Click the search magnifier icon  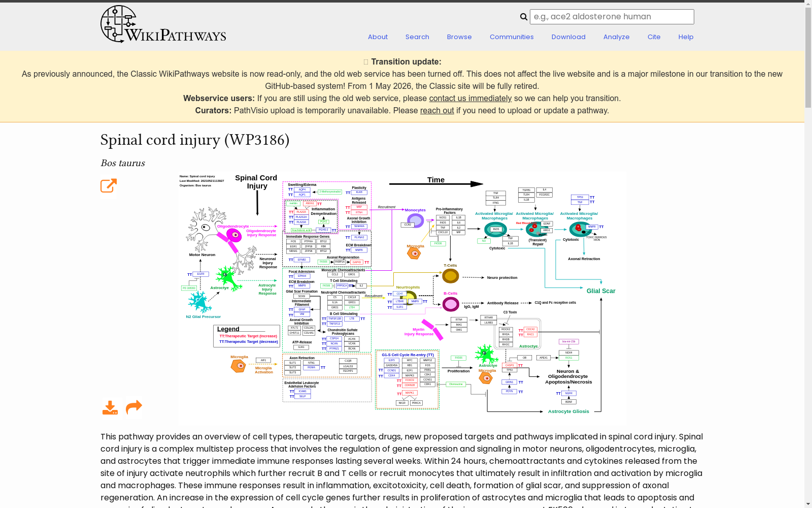tap(524, 17)
